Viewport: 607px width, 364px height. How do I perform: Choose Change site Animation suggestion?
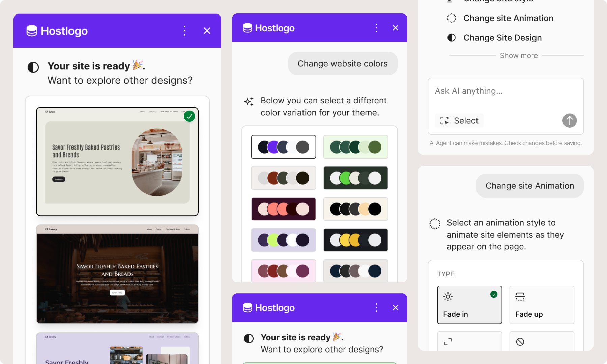pyautogui.click(x=508, y=18)
